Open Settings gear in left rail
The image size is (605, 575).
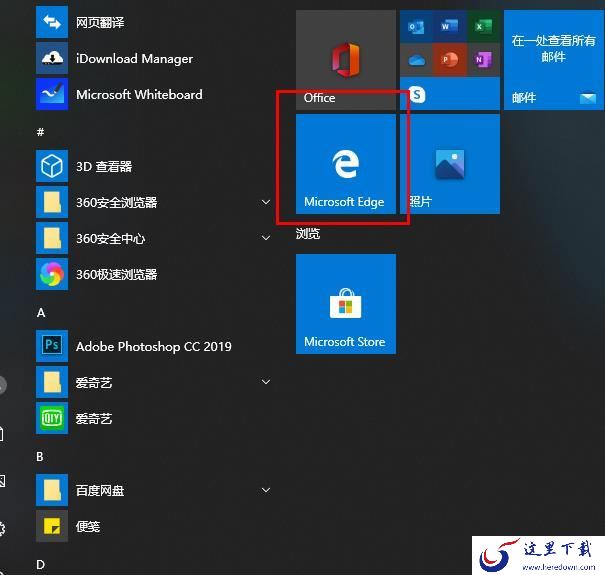click(2, 529)
